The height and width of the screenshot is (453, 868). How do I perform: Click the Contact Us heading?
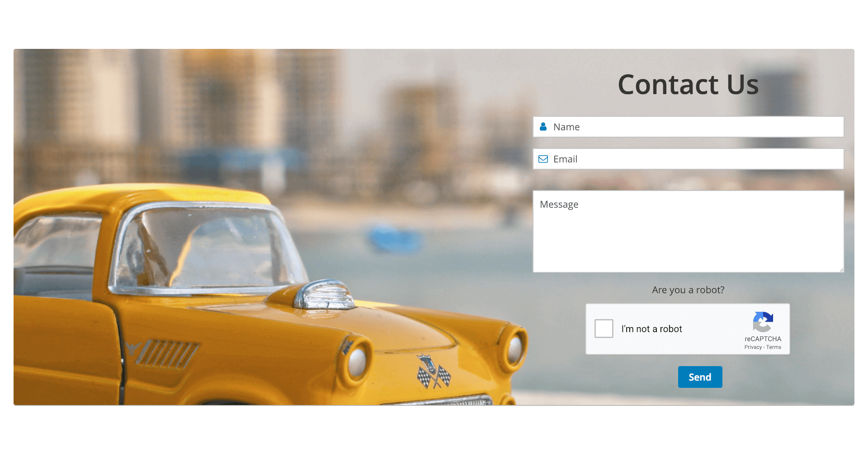click(688, 84)
